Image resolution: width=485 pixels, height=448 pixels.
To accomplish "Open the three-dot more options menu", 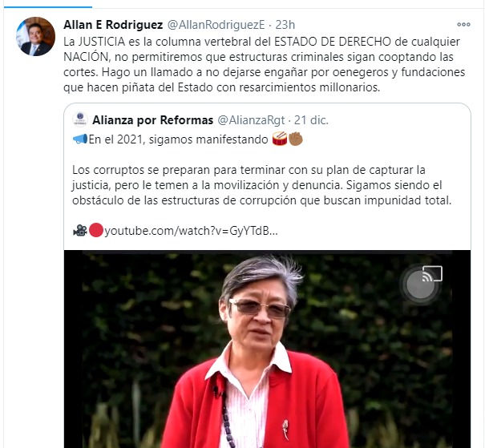I will click(463, 25).
